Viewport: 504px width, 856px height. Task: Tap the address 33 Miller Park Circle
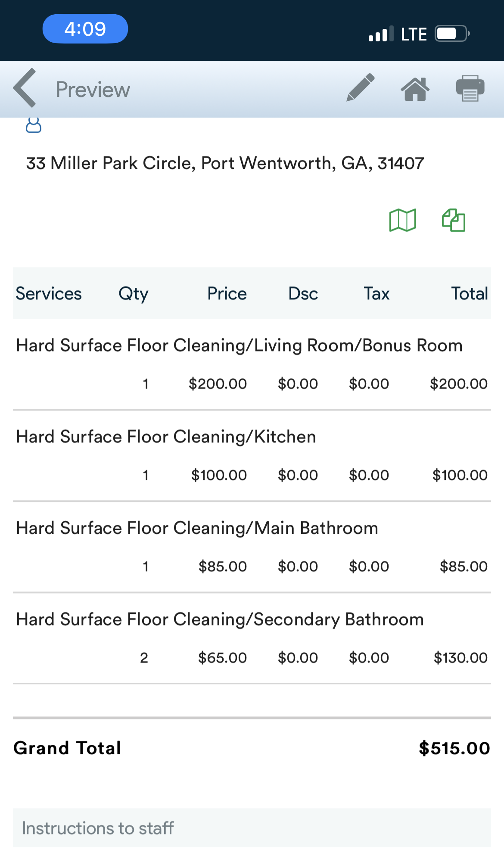tap(225, 163)
